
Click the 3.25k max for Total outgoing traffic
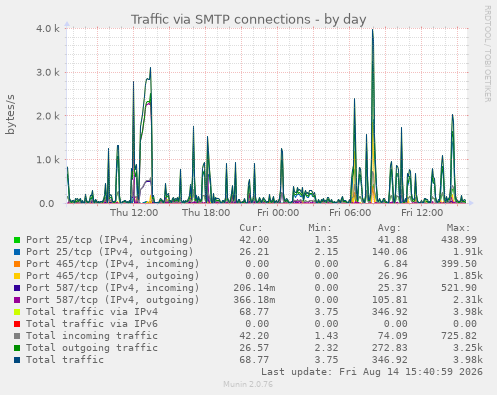pos(468,348)
